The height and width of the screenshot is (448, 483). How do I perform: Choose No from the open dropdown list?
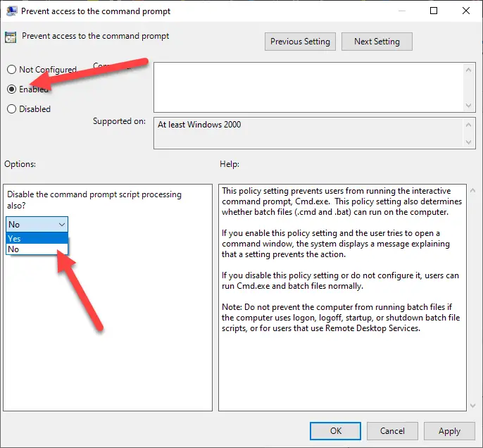[37, 249]
